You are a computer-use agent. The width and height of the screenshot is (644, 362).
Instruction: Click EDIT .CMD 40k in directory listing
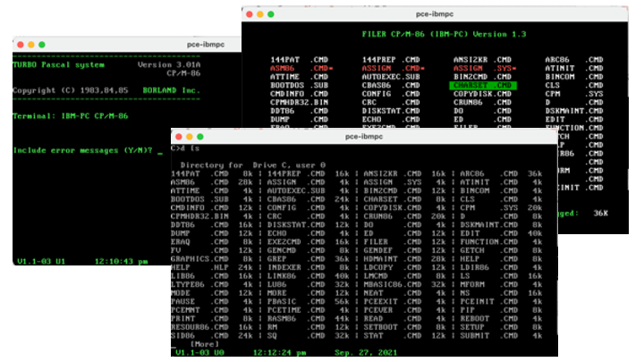click(501, 233)
